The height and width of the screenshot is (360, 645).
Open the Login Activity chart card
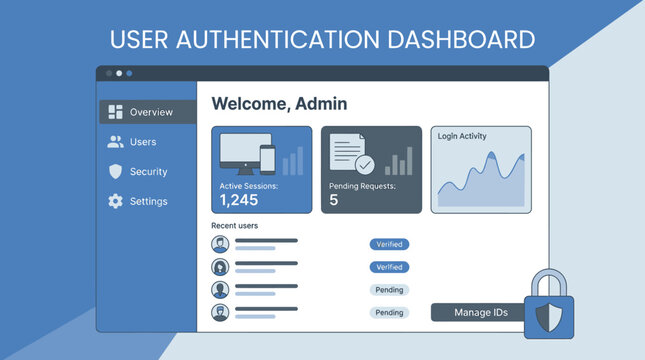click(481, 170)
